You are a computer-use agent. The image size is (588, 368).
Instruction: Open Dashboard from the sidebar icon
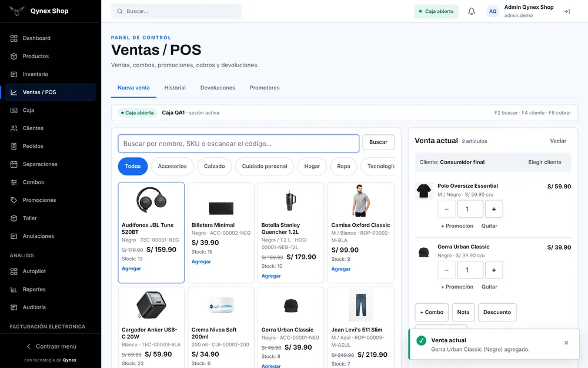pyautogui.click(x=14, y=38)
